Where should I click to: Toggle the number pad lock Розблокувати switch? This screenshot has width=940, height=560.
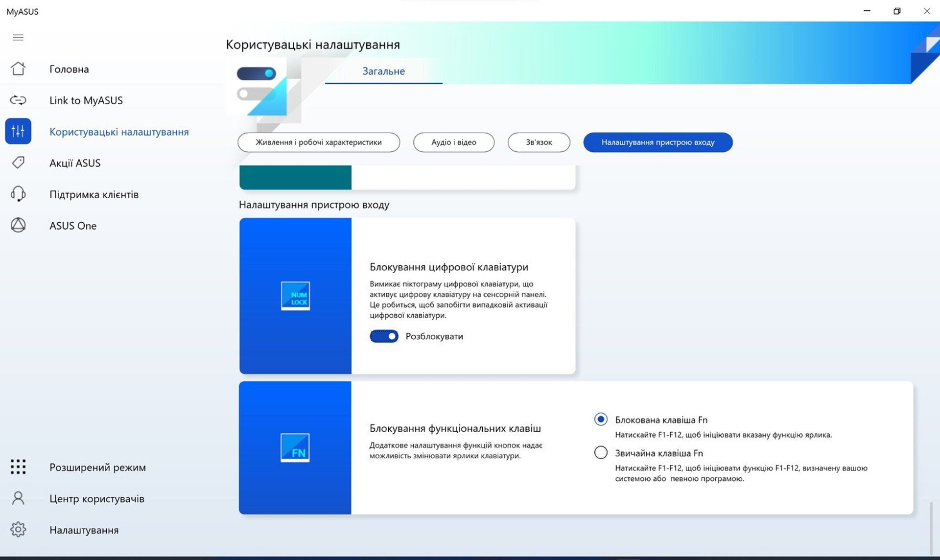[384, 336]
